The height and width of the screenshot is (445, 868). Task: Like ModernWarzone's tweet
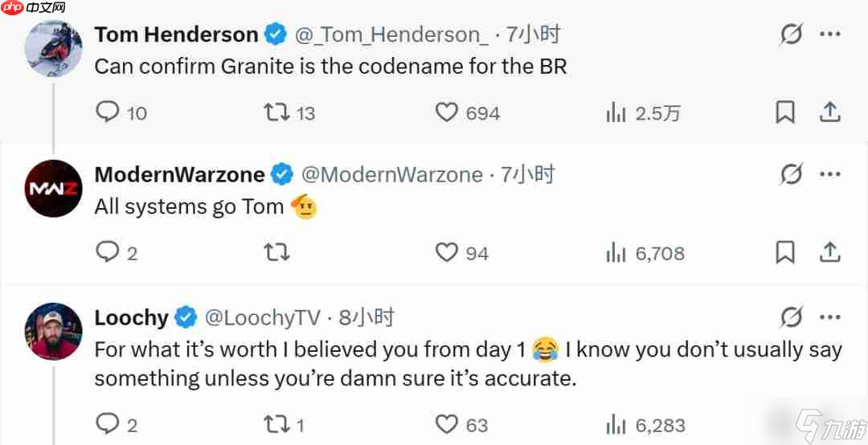[x=447, y=253]
